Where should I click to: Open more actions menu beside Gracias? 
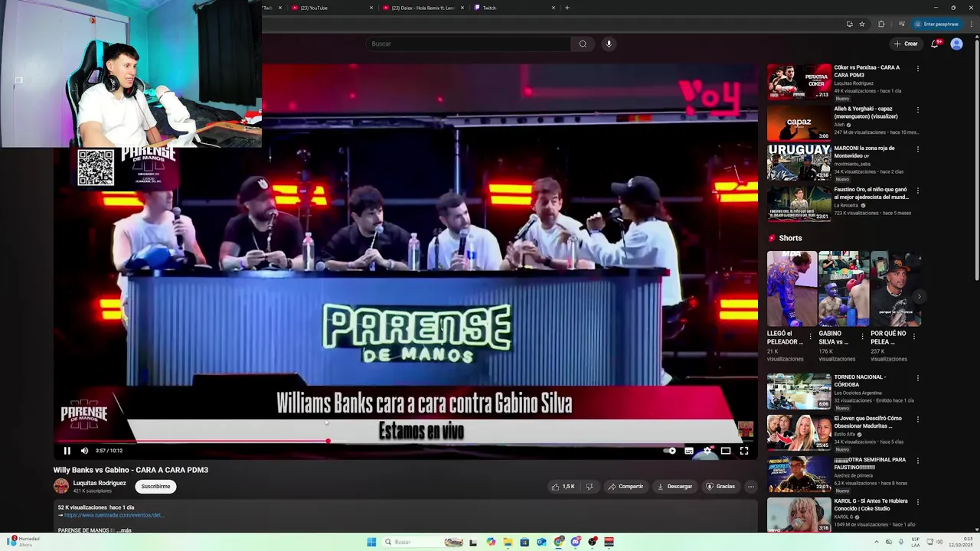click(750, 487)
